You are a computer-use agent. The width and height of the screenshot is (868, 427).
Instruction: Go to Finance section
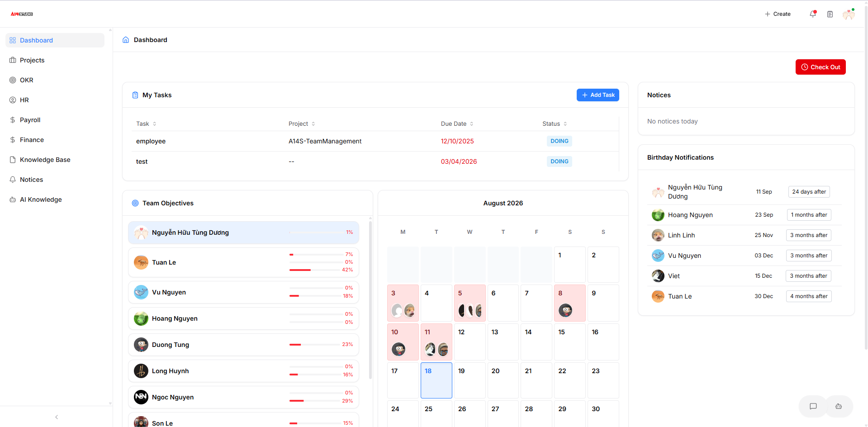(x=55, y=140)
